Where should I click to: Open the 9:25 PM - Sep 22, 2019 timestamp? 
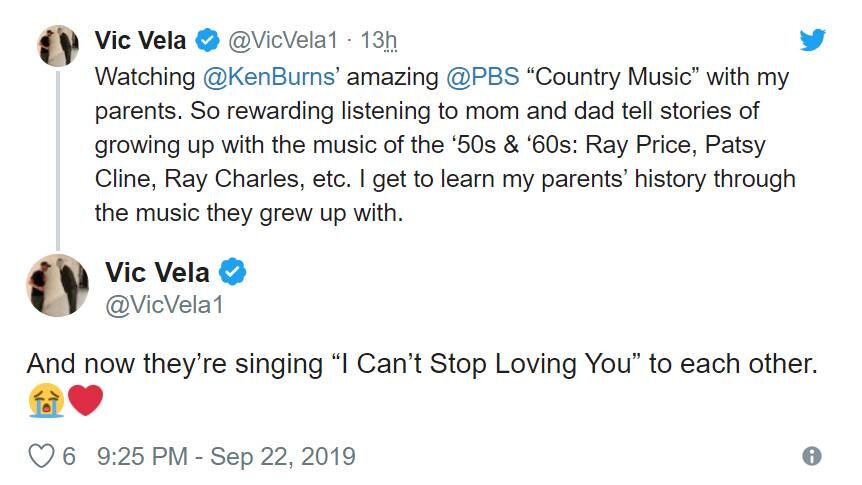coord(226,457)
